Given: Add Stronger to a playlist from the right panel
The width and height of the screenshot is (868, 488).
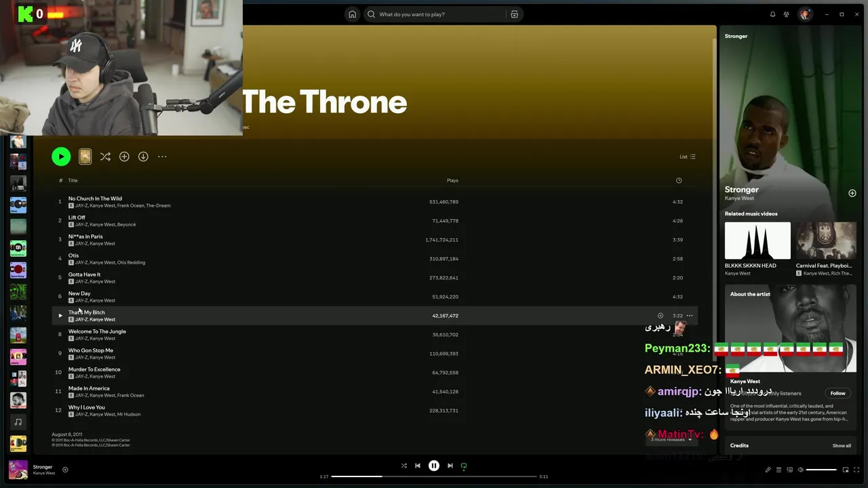Looking at the screenshot, I should pyautogui.click(x=852, y=193).
